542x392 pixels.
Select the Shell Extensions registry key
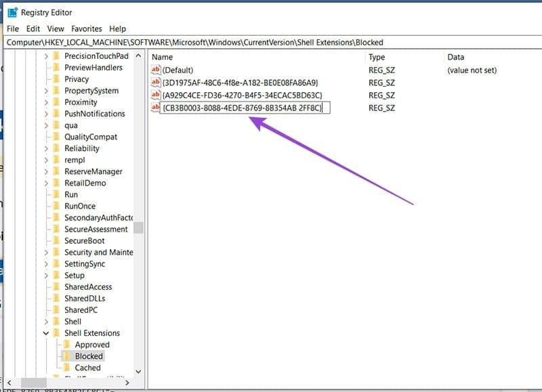click(x=92, y=333)
